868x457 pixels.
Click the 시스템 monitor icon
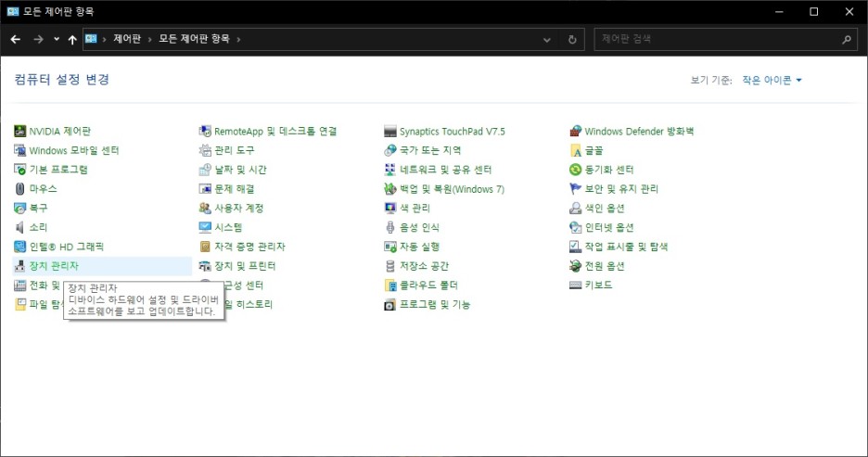(x=205, y=227)
